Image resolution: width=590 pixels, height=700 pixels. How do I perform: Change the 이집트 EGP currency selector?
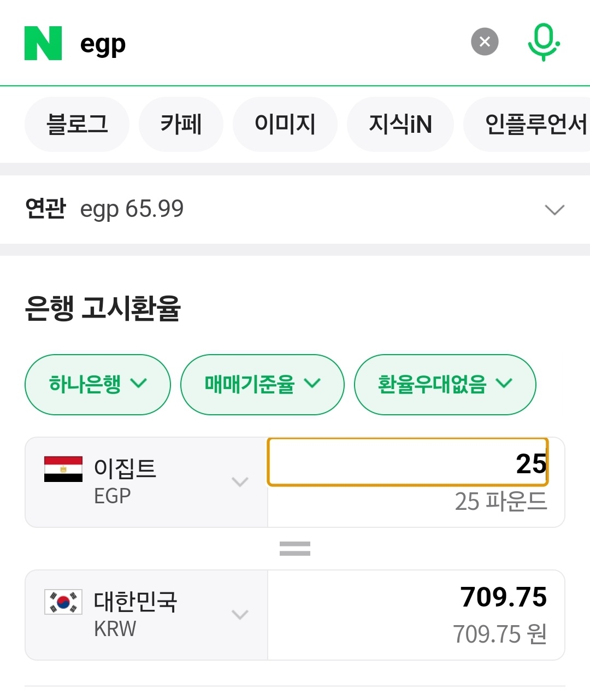point(146,482)
